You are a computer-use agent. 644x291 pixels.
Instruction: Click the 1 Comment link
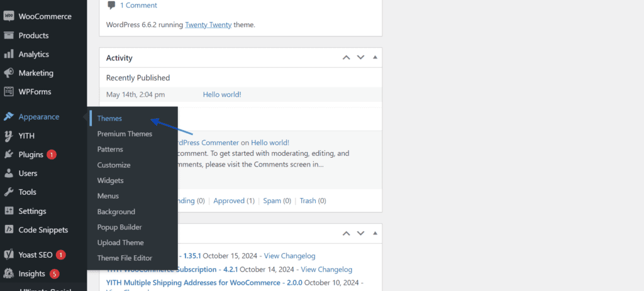tap(138, 5)
